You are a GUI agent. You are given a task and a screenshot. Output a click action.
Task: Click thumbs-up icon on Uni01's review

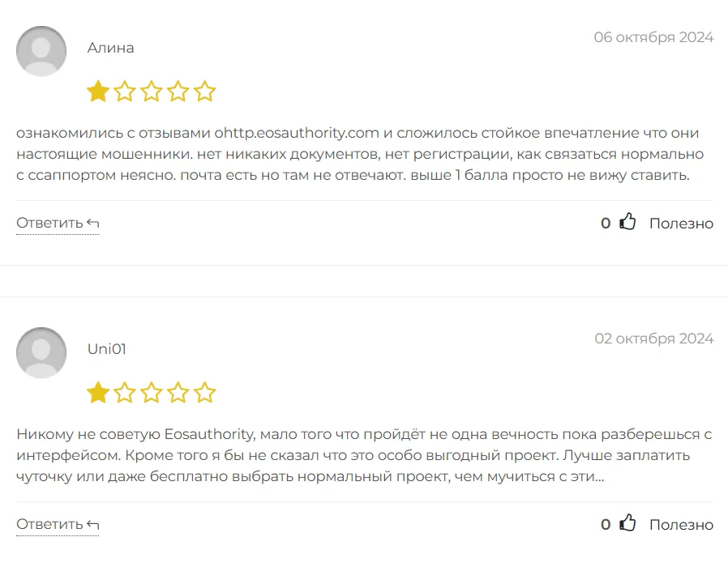(627, 523)
